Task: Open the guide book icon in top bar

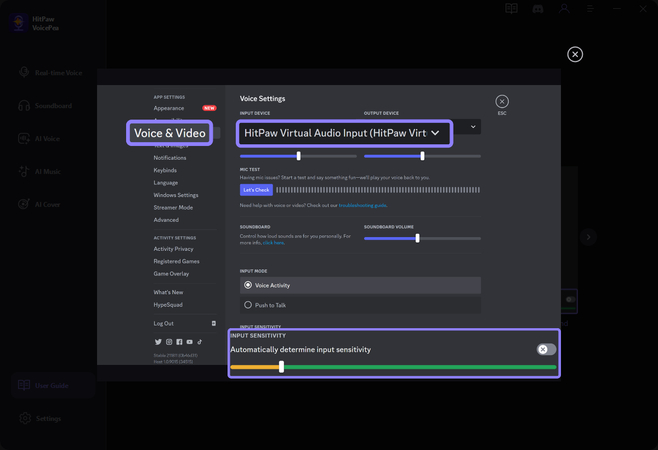Action: tap(511, 9)
